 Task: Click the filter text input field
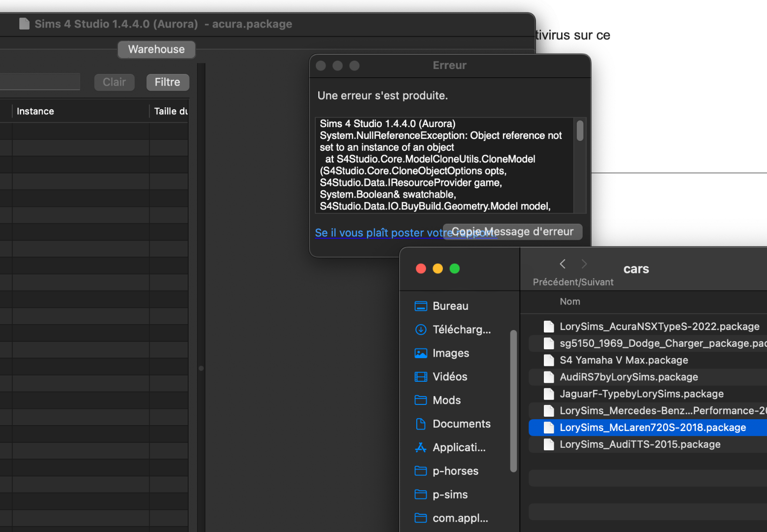[x=39, y=82]
